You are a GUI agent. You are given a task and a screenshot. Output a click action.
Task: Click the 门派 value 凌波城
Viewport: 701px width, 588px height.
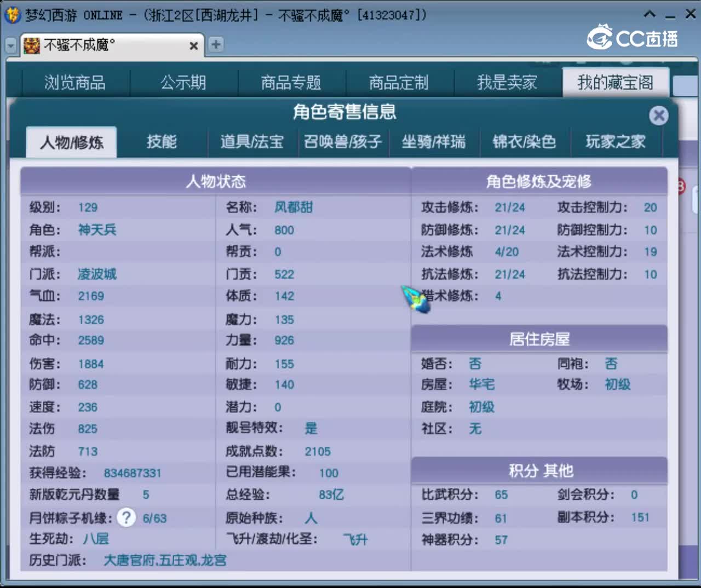(97, 274)
